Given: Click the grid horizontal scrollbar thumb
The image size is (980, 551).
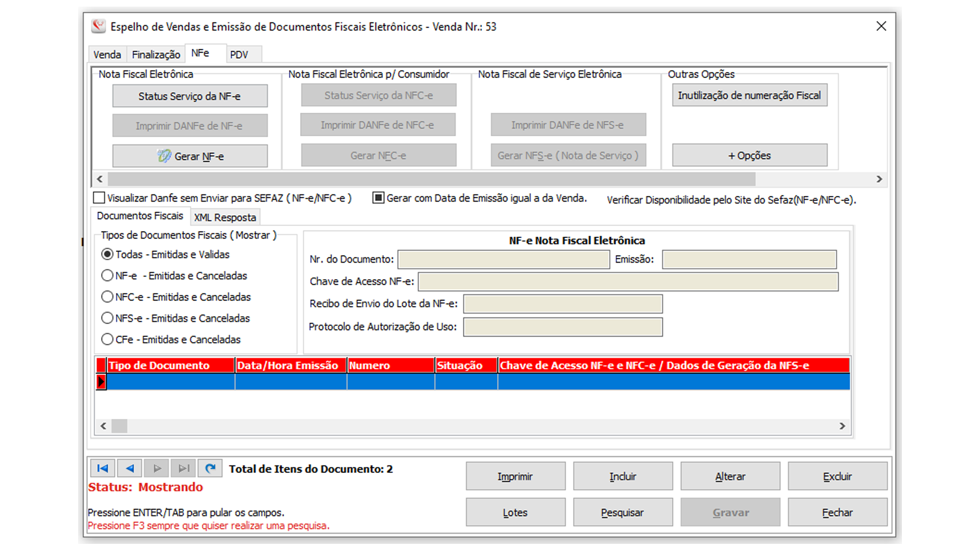Looking at the screenshot, I should [119, 426].
